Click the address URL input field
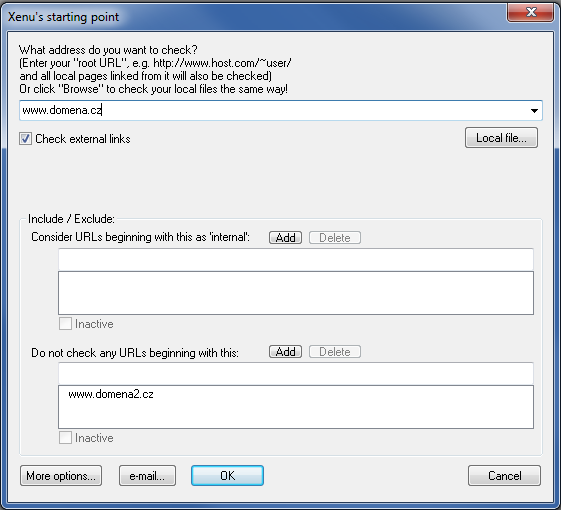Viewport: 561px width, 510px height. pyautogui.click(x=274, y=111)
